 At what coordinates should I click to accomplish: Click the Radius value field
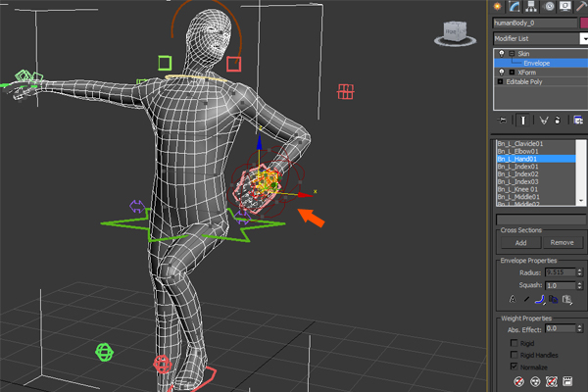[561, 272]
